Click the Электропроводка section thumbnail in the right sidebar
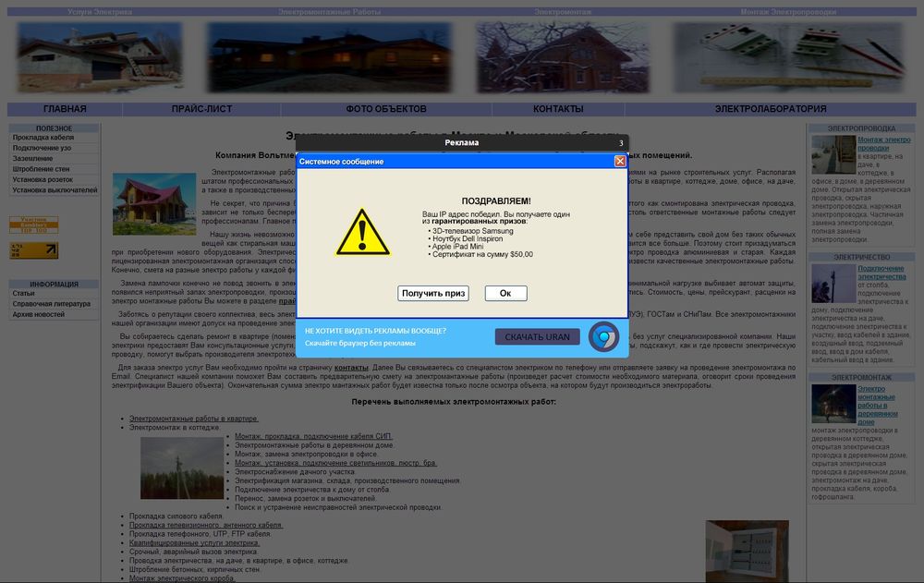924x583 pixels. [x=833, y=154]
